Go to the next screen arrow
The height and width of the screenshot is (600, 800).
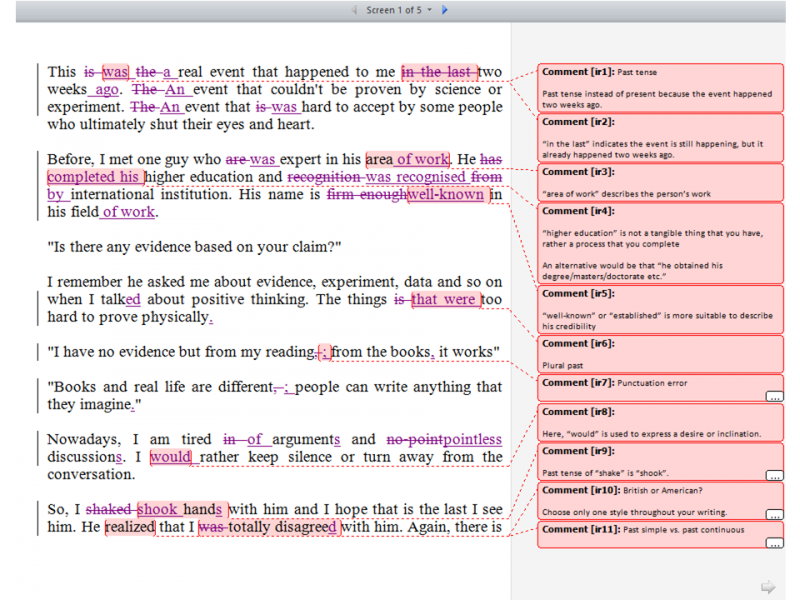(445, 10)
